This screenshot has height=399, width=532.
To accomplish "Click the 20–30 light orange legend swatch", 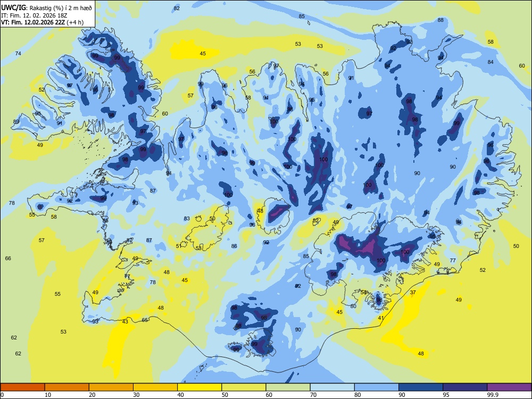I will (x=111, y=387).
